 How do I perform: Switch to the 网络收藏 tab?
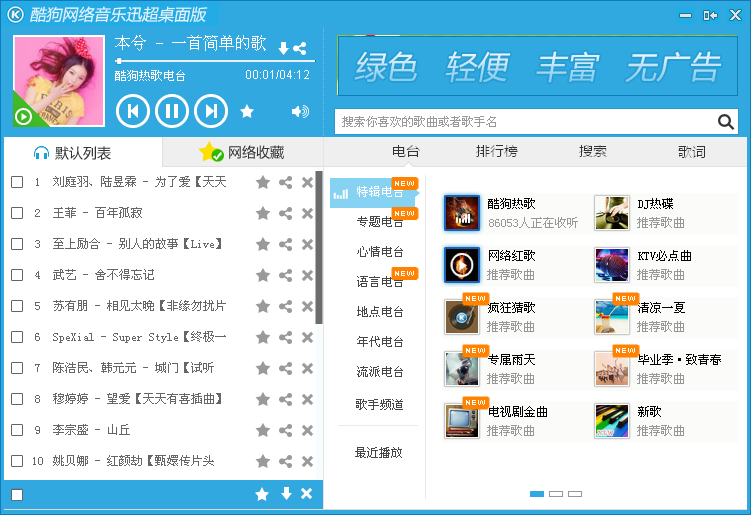coord(243,152)
